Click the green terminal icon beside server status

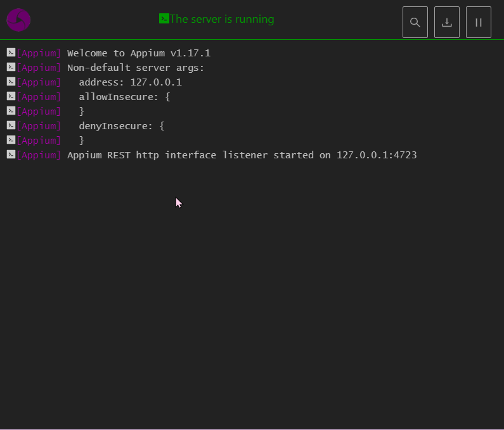pyautogui.click(x=164, y=18)
